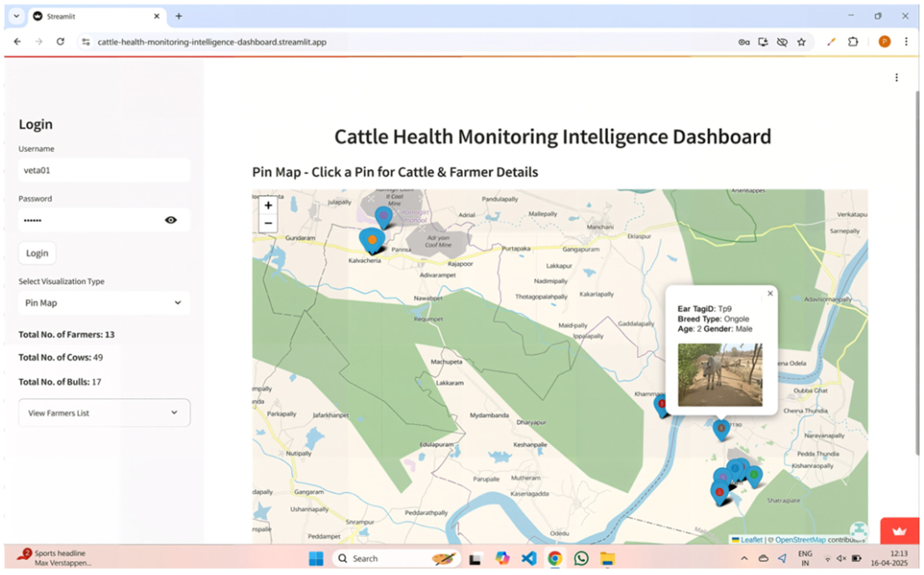Bookmark this page with the star icon
The width and height of the screenshot is (924, 575).
click(801, 42)
